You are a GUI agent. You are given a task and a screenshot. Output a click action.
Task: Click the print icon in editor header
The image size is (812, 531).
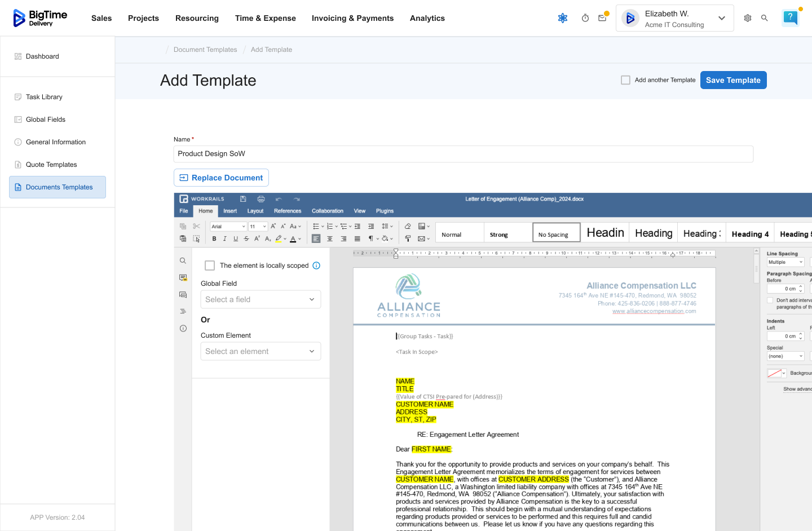[261, 199]
